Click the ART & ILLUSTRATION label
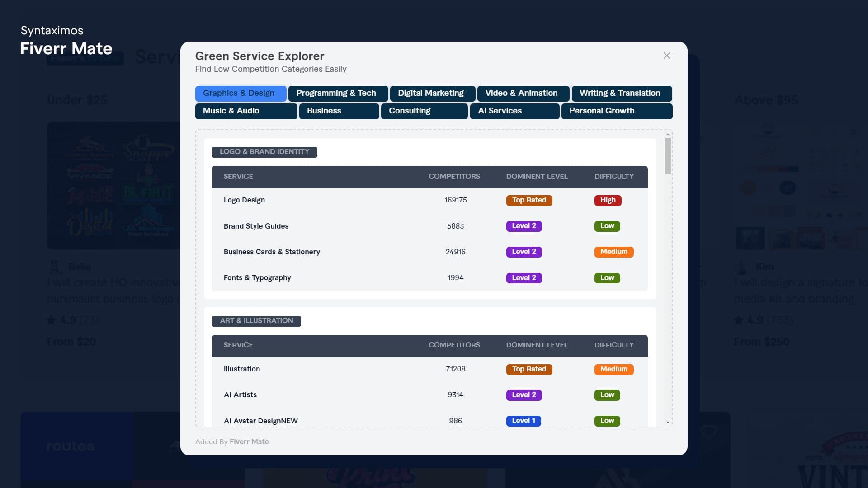Viewport: 868px width, 488px height. 256,321
